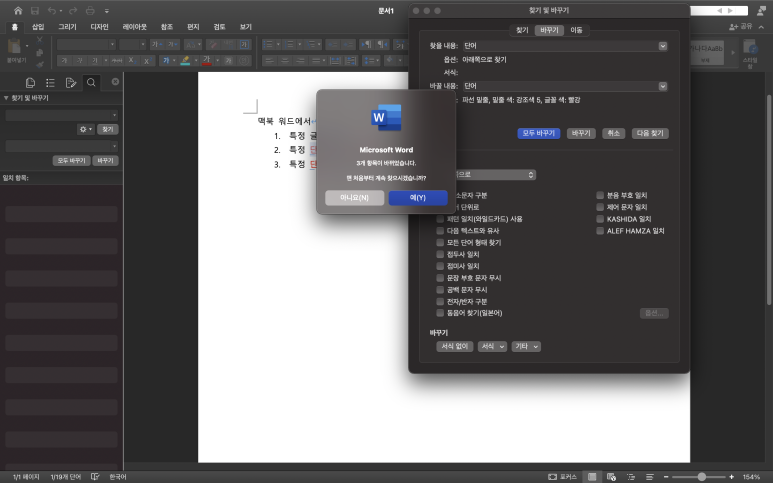Click the Paste clipboard icon
The width and height of the screenshot is (773, 483).
click(14, 47)
